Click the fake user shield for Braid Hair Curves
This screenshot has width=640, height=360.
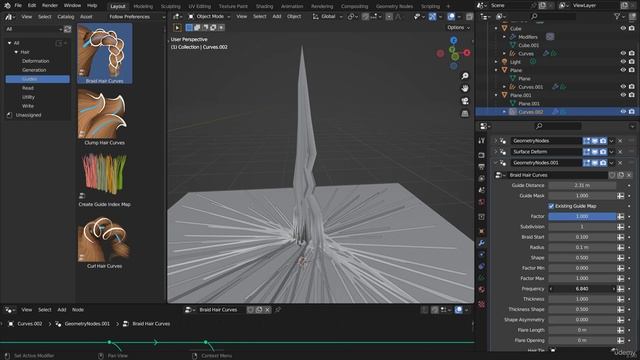pyautogui.click(x=612, y=175)
